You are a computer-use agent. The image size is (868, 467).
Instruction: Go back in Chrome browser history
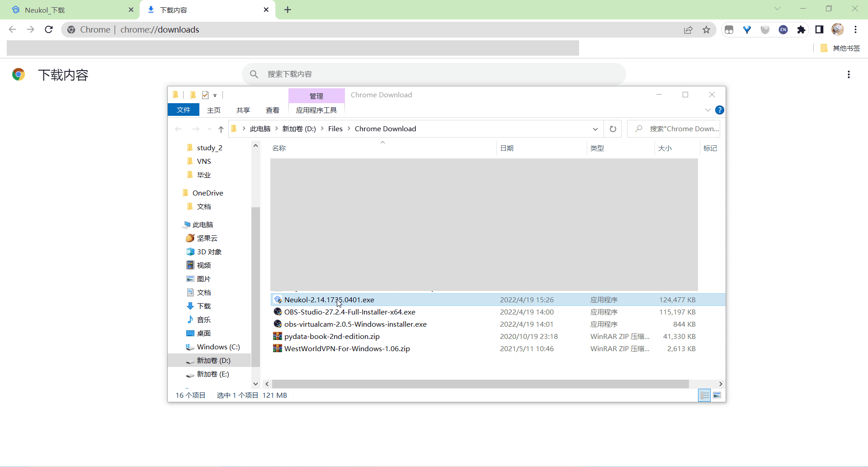point(13,29)
